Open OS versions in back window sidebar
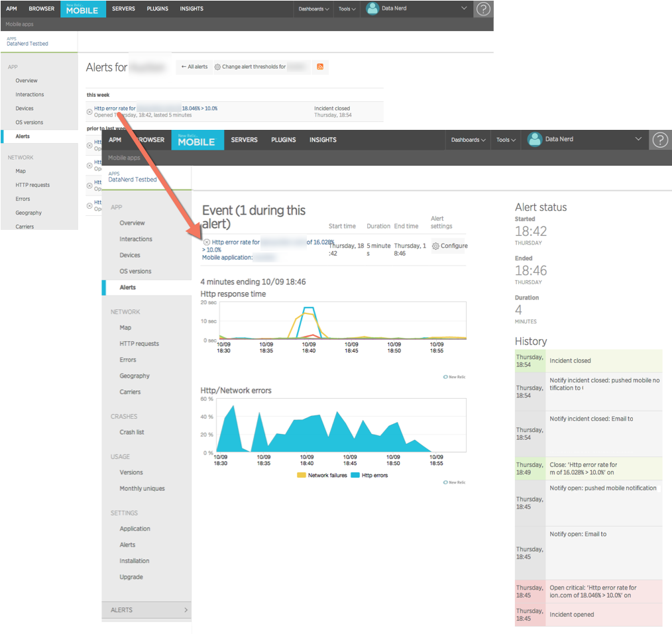This screenshot has height=634, width=672. click(29, 123)
